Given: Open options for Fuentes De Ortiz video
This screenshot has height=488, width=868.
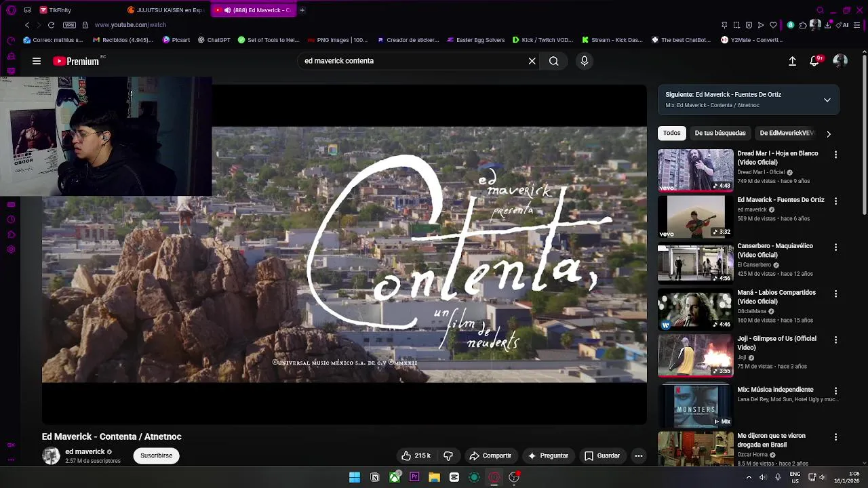Looking at the screenshot, I should pyautogui.click(x=835, y=201).
